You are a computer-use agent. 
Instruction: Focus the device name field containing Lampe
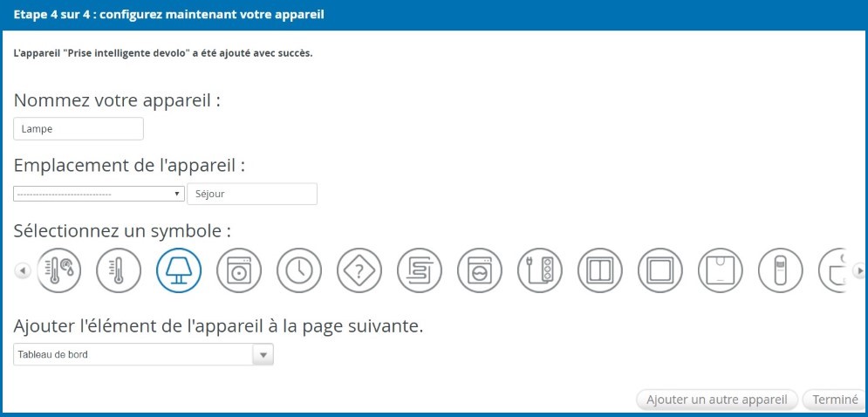pyautogui.click(x=79, y=129)
